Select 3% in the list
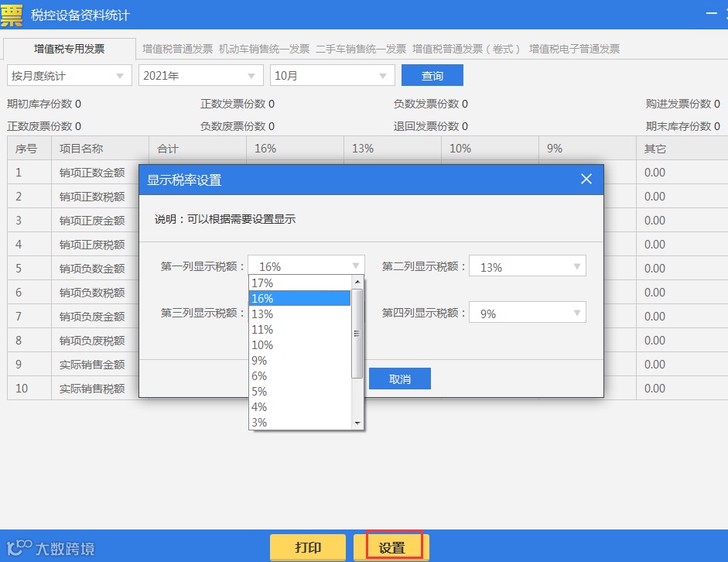The height and width of the screenshot is (562, 728). [x=300, y=422]
